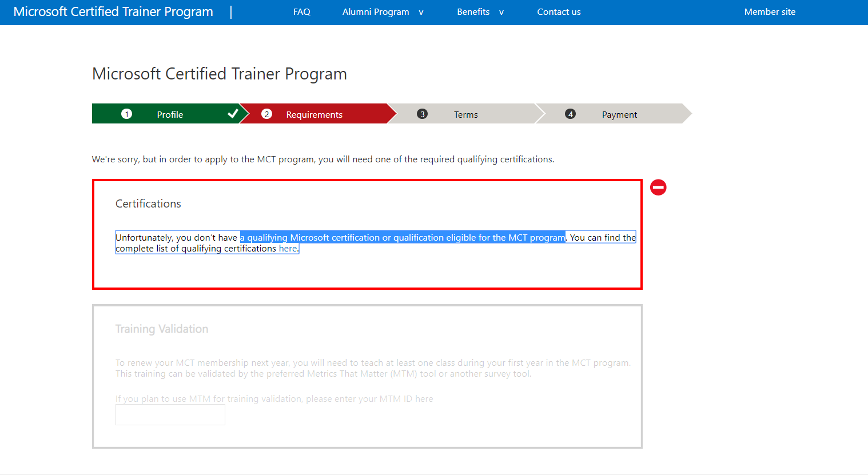The height and width of the screenshot is (475, 868).
Task: Expand the Benefits dropdown arrow
Action: (x=501, y=12)
